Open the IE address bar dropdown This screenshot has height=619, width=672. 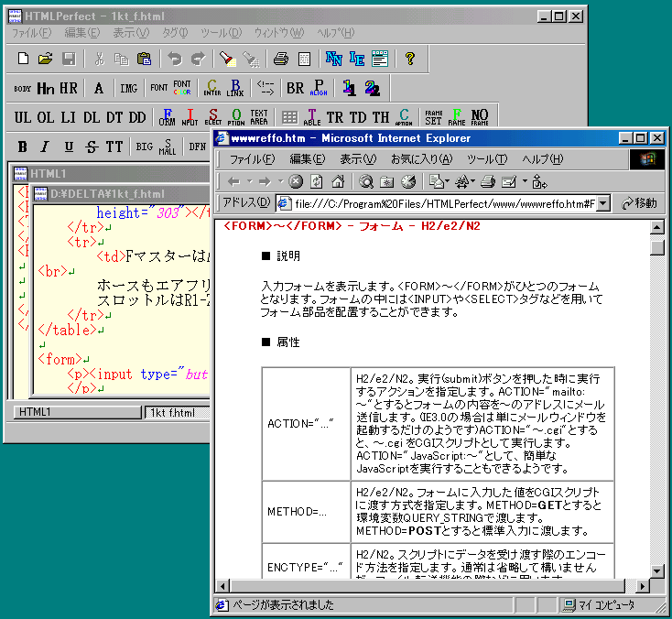(x=603, y=203)
